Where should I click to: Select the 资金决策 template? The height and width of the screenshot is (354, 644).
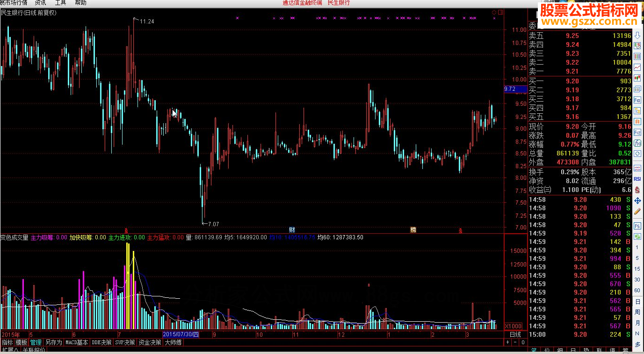point(150,342)
